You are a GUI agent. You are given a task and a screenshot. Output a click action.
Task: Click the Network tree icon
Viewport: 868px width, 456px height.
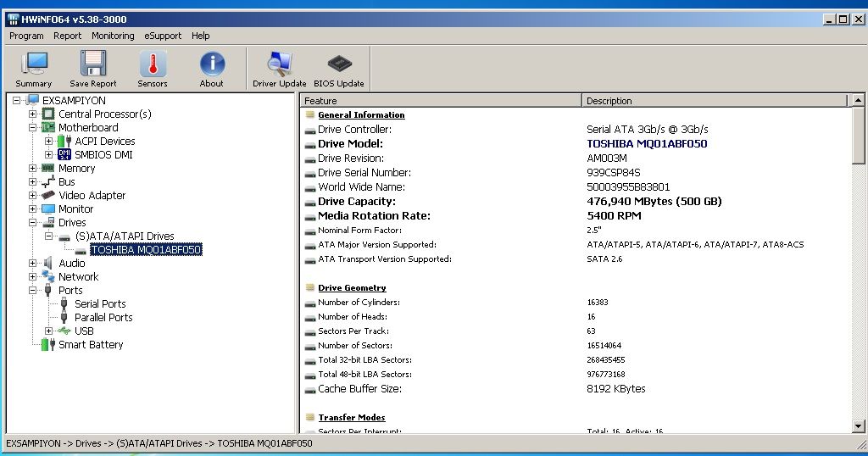click(x=48, y=276)
